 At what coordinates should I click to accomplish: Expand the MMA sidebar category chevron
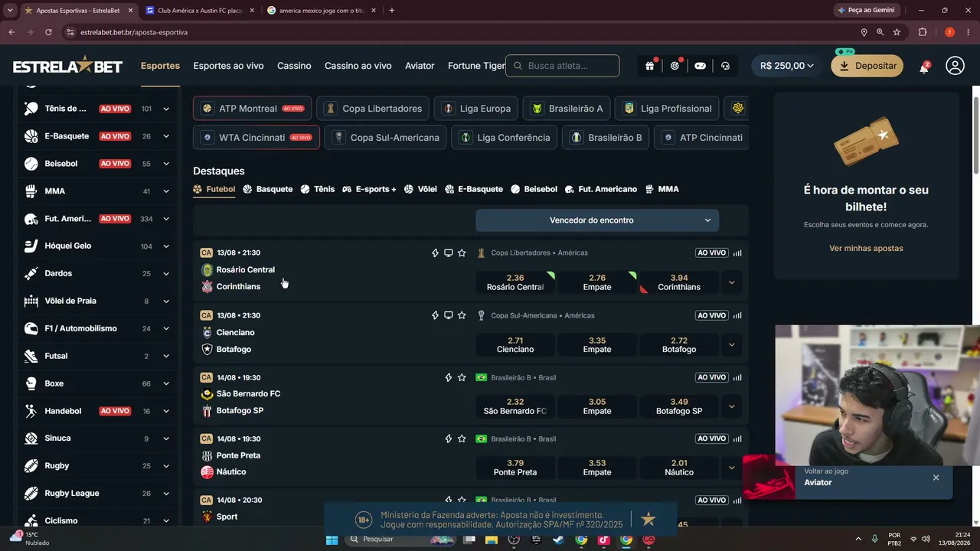(x=166, y=191)
